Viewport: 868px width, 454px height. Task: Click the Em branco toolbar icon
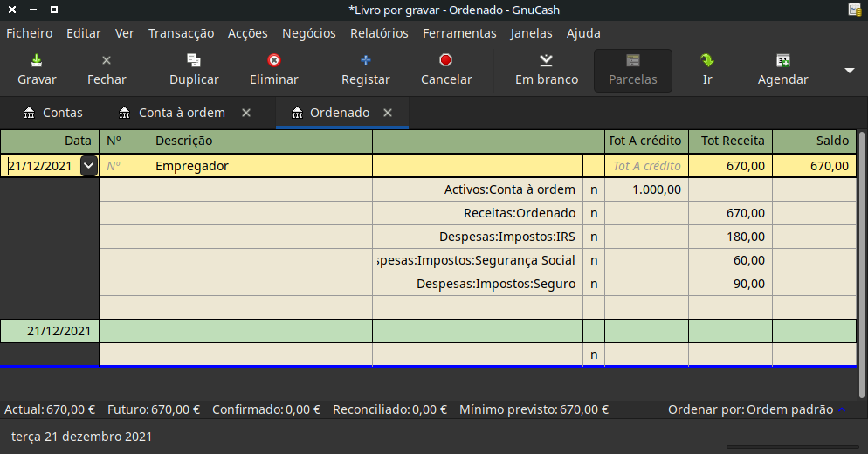[x=546, y=61]
